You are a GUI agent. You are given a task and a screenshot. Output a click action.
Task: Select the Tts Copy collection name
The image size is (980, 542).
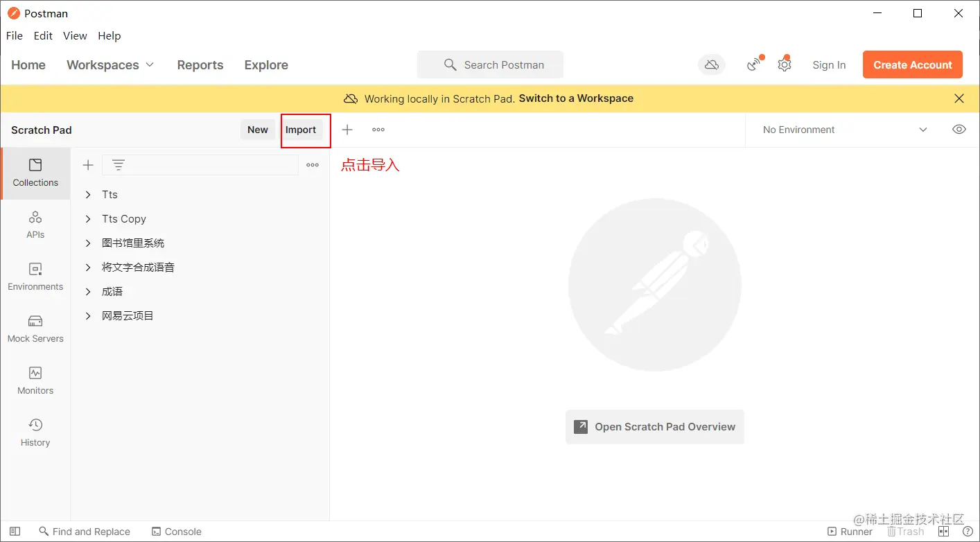pyautogui.click(x=124, y=219)
